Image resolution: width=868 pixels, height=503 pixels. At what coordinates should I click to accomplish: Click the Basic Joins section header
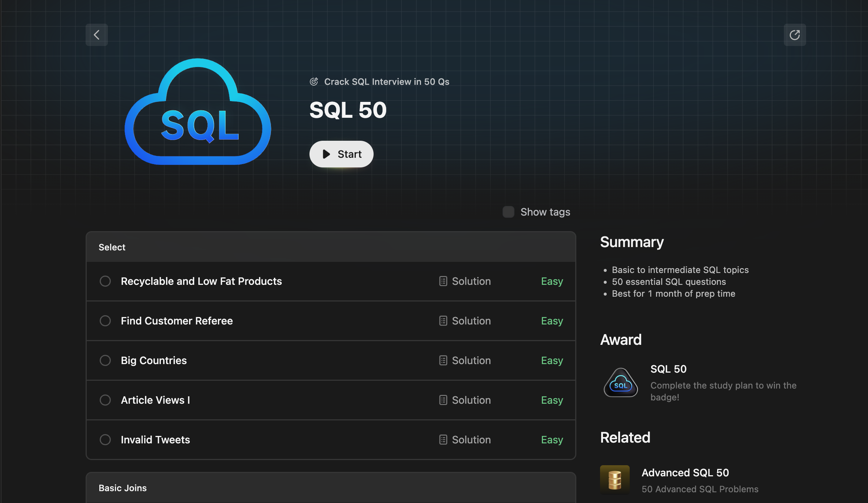tap(331, 488)
